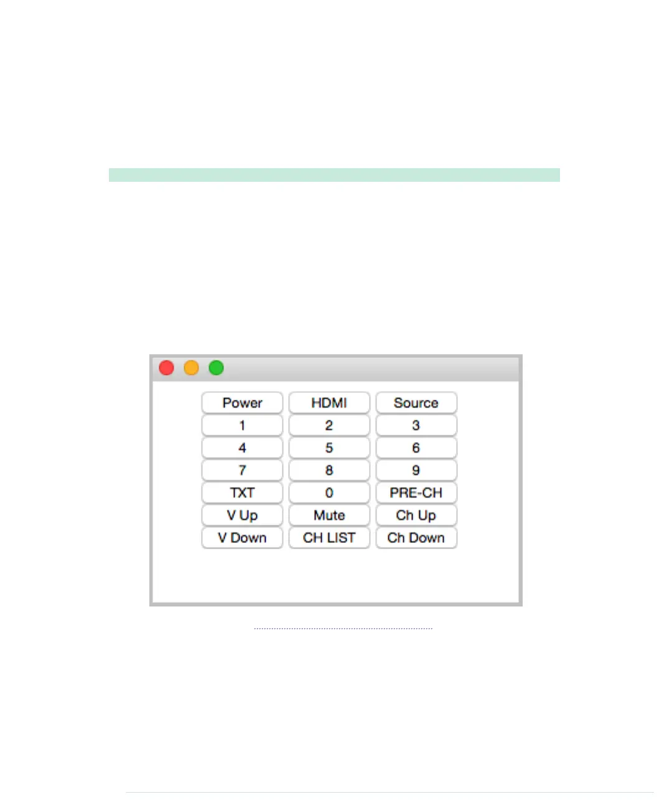
Task: Tap number 5 on the remote
Action: pos(329,448)
